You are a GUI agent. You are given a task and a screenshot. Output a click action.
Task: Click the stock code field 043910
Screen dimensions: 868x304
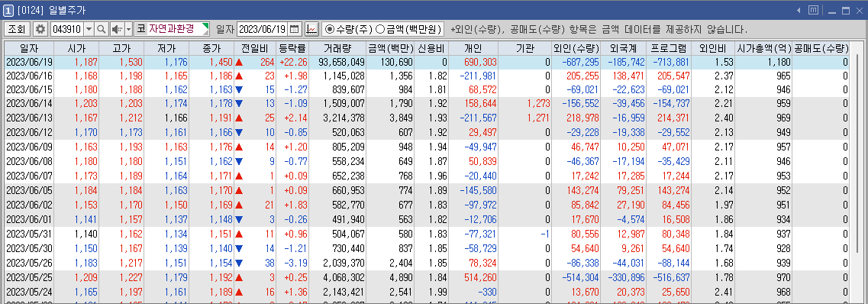point(66,29)
